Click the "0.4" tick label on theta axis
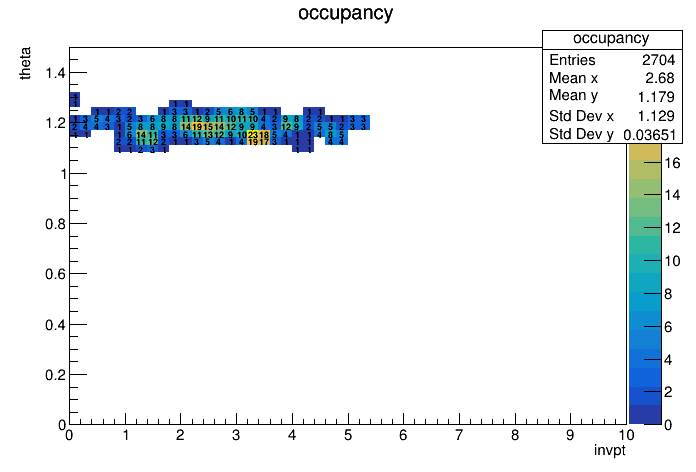696x472 pixels. click(x=55, y=325)
